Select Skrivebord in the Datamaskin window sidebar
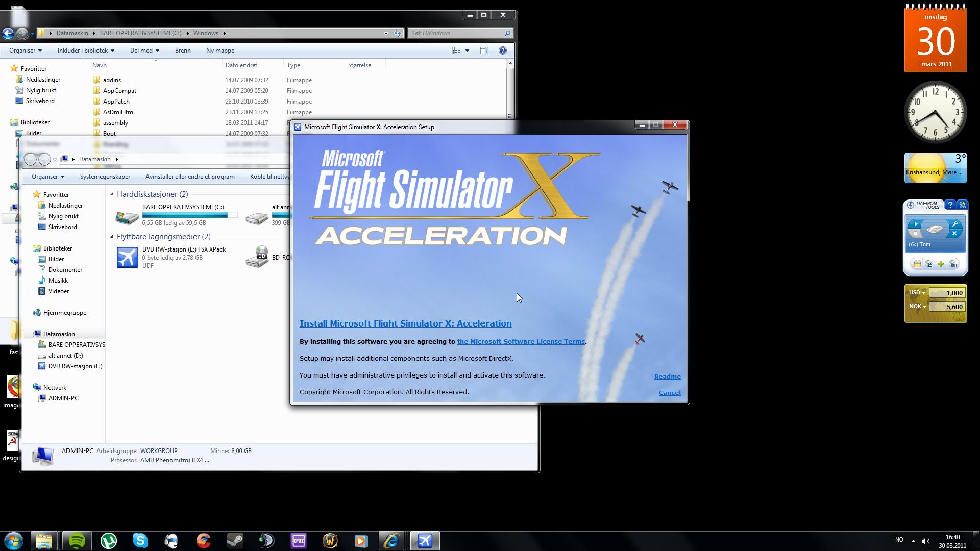 (62, 227)
